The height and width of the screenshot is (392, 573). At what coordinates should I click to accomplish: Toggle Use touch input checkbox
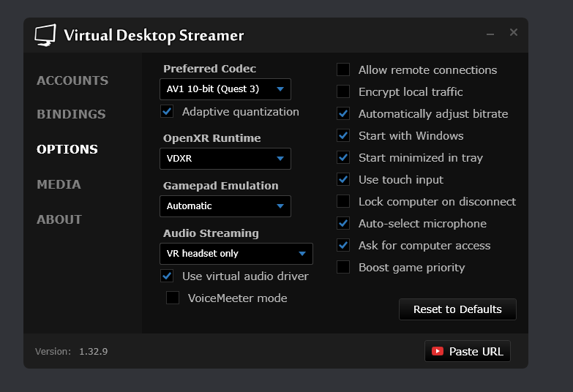click(343, 179)
